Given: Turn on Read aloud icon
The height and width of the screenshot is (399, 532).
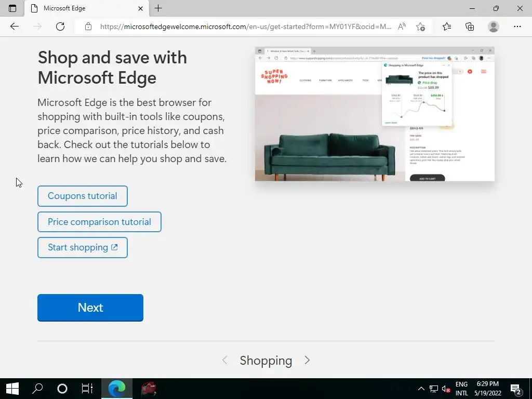Looking at the screenshot, I should pyautogui.click(x=402, y=26).
